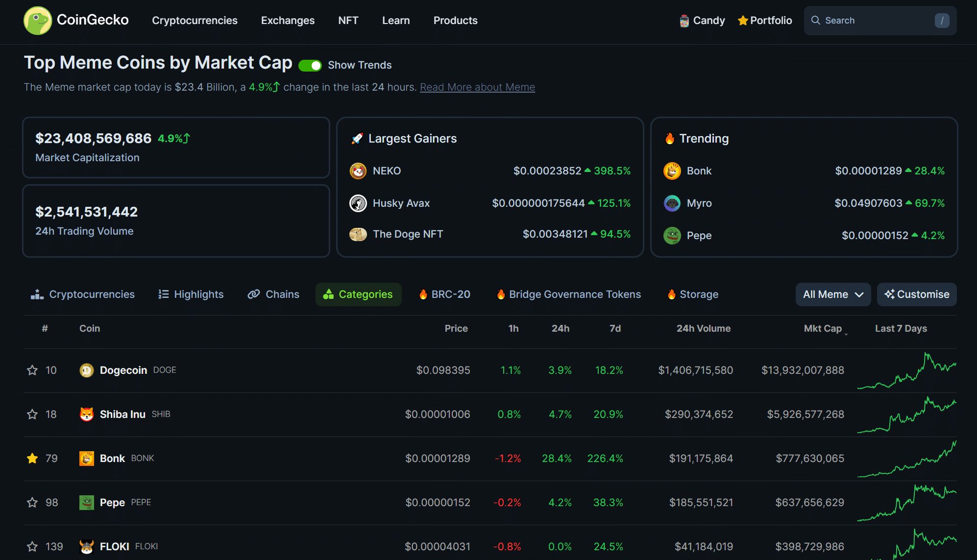The height and width of the screenshot is (560, 977).
Task: Favorite Shiba Inu with its star
Action: (32, 414)
